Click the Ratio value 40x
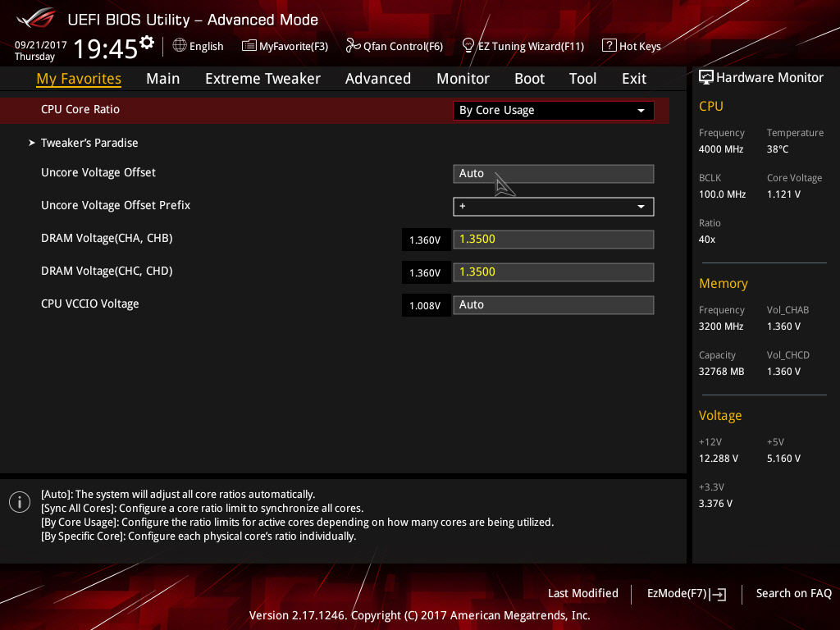The height and width of the screenshot is (630, 840). [706, 240]
